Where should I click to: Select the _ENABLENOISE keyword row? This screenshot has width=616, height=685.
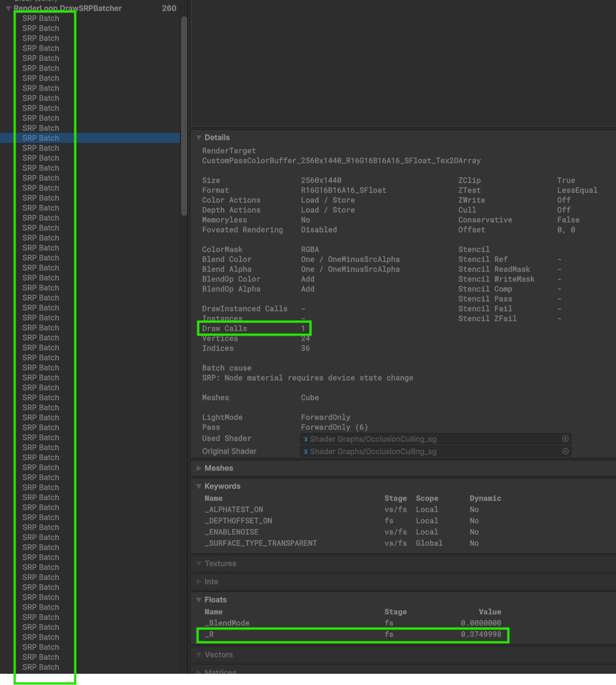pos(231,532)
